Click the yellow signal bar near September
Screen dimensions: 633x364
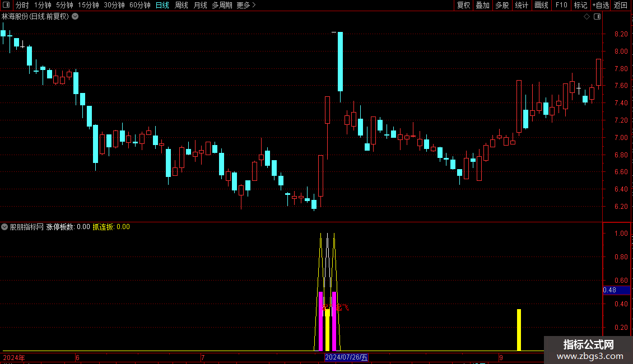519,330
